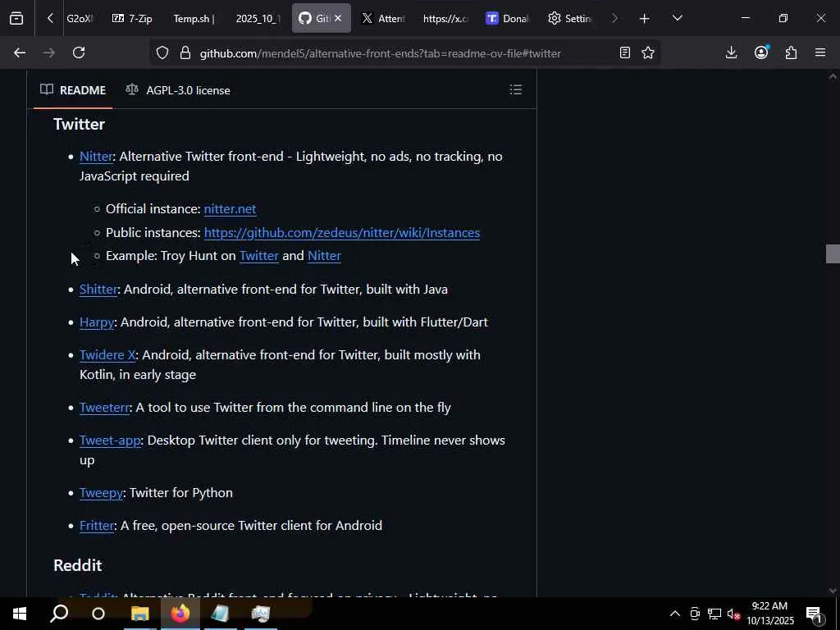The height and width of the screenshot is (630, 840).
Task: Open File Explorer from taskbar
Action: pos(139,613)
